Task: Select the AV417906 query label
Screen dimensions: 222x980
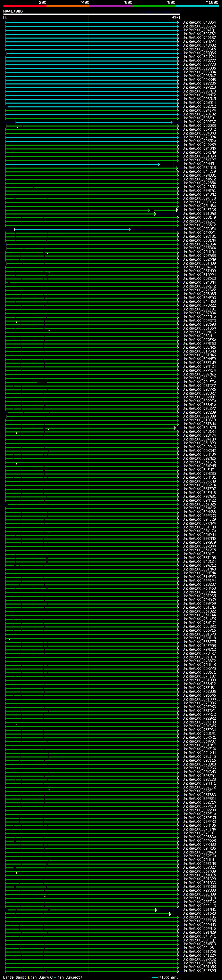Action: tap(13, 11)
